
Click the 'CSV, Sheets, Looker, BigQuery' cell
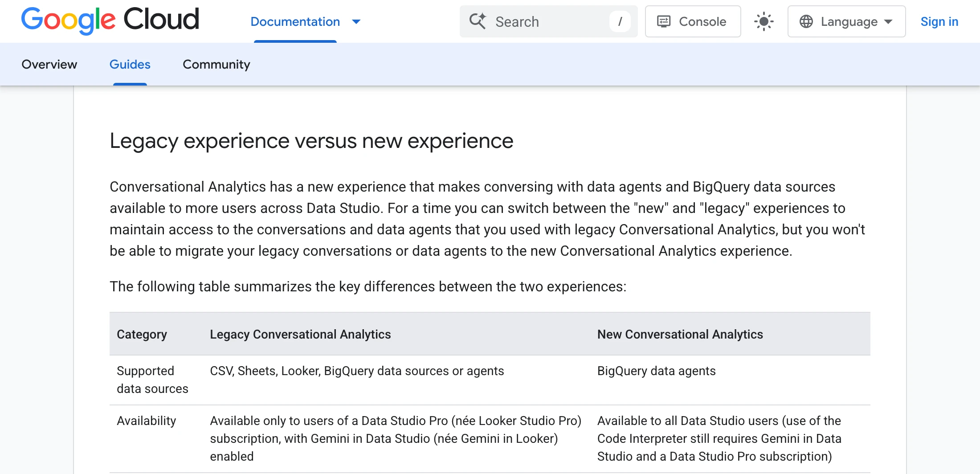tap(357, 371)
